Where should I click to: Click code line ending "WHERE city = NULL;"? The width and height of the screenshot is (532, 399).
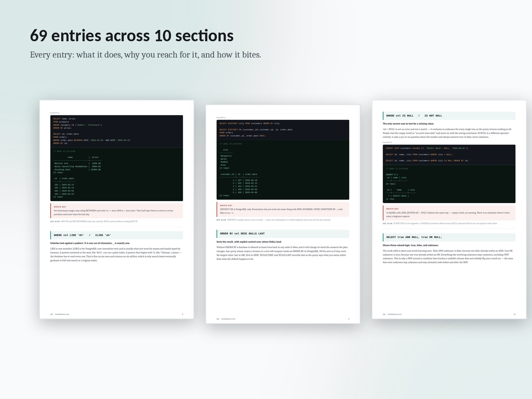(419, 155)
